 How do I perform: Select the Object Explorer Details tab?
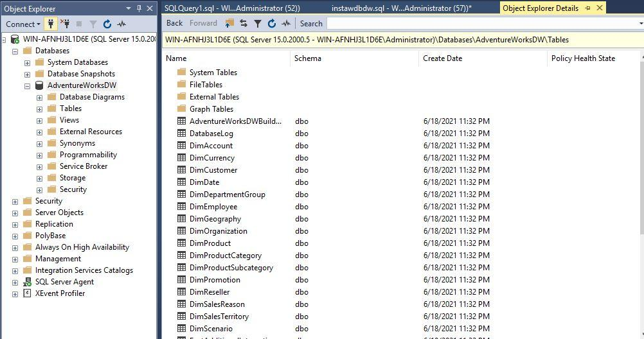(x=541, y=8)
